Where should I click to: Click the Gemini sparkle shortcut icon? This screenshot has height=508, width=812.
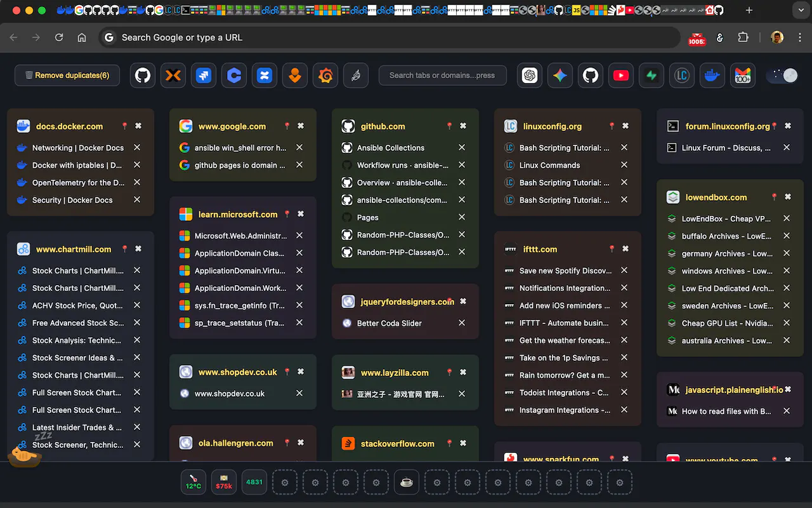tap(560, 76)
